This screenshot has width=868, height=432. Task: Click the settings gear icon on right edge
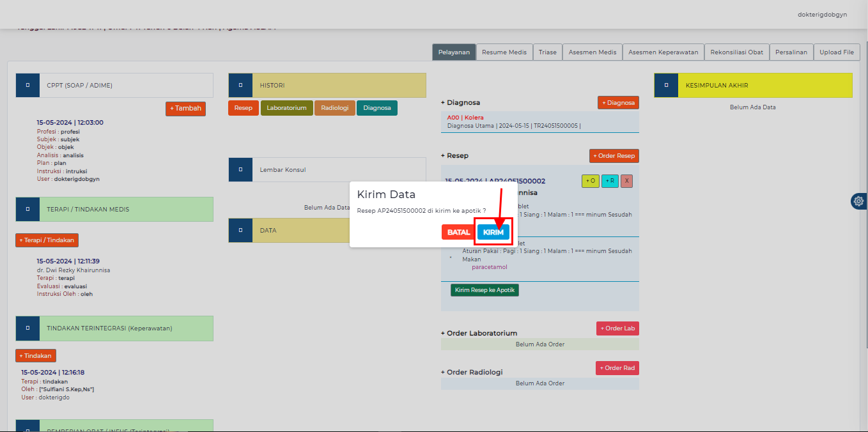pos(858,201)
